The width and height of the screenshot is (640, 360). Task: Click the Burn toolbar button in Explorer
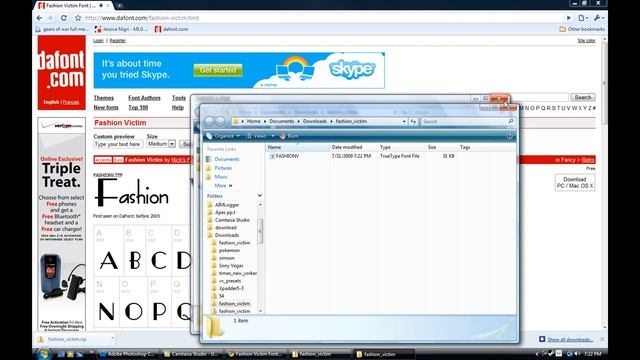[x=289, y=136]
